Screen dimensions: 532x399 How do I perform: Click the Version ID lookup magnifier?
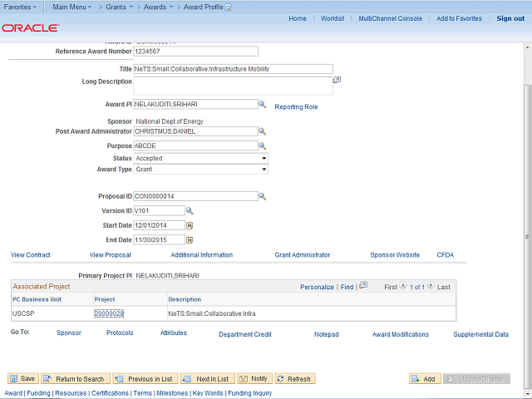coord(190,211)
